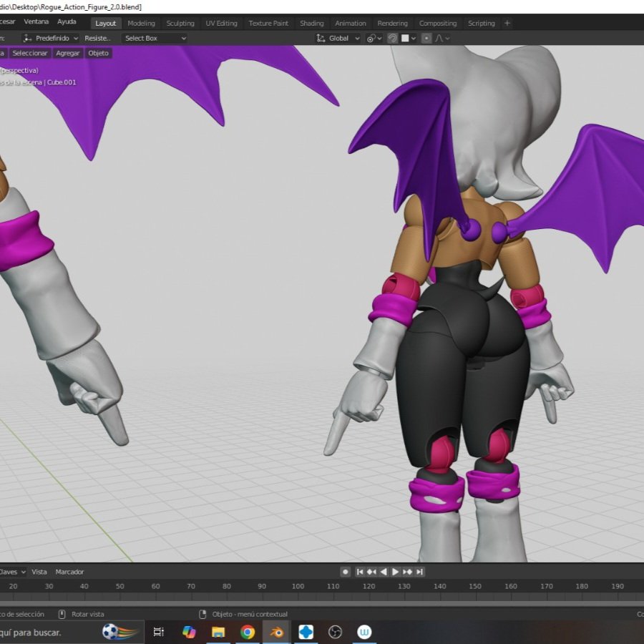This screenshot has height=644, width=644.
Task: Click the 'Cube.001' scene collection text
Action: coord(62,82)
